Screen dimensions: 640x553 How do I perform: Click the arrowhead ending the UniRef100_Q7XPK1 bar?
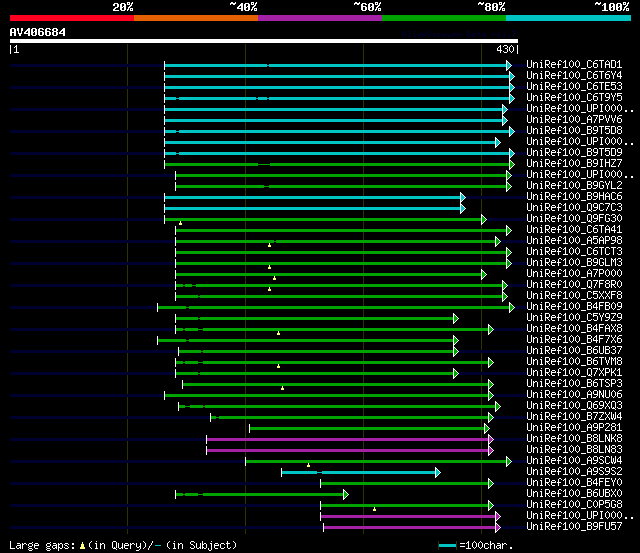coord(456,373)
